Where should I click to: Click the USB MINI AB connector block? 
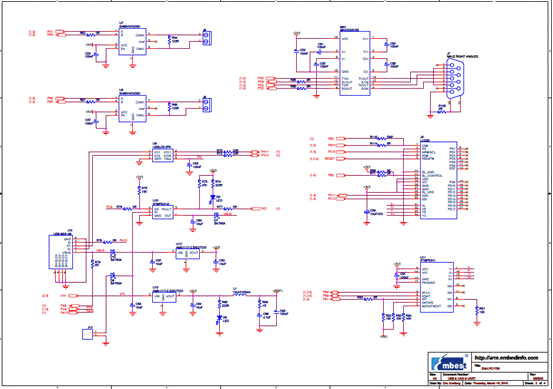coord(61,253)
